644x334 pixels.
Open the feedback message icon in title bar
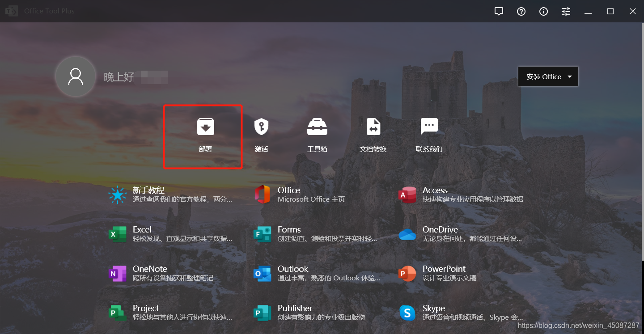(499, 12)
